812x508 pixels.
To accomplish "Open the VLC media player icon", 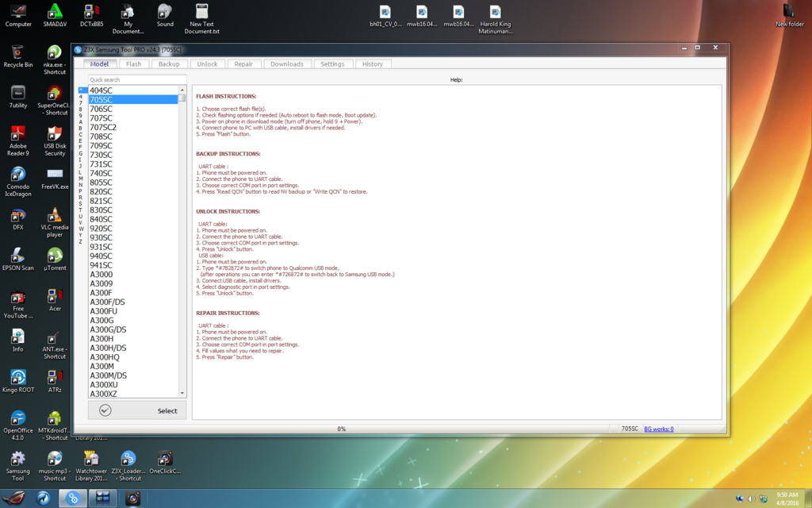I will (x=54, y=215).
